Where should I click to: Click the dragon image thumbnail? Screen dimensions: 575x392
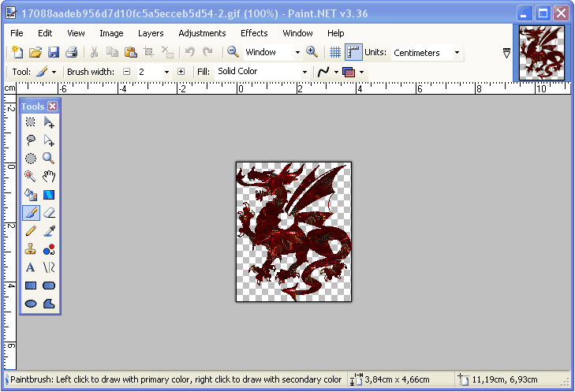click(x=542, y=53)
